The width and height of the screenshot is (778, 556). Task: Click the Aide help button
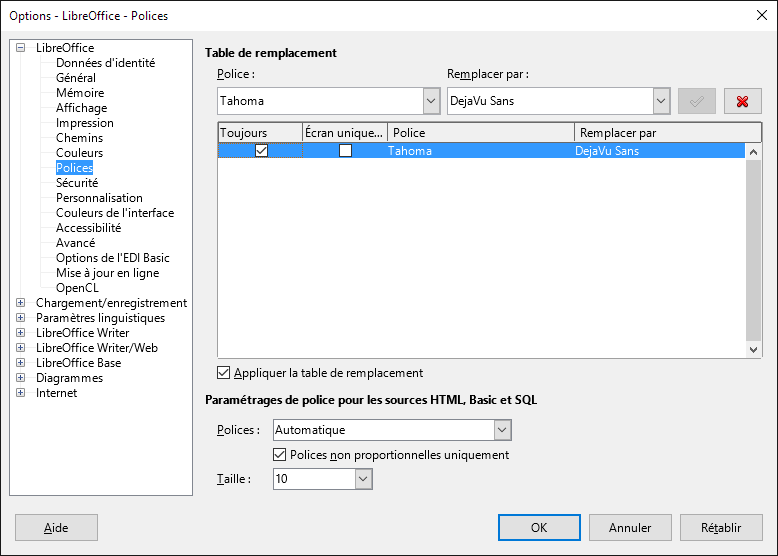click(56, 527)
